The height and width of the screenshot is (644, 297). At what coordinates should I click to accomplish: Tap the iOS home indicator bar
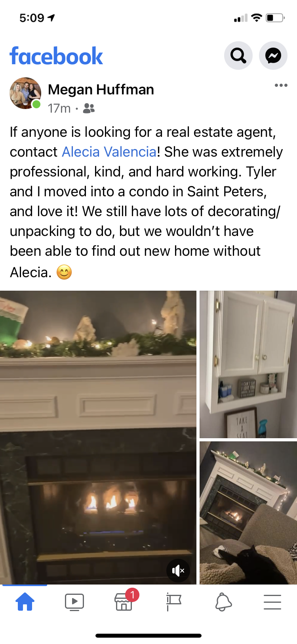pyautogui.click(x=148, y=636)
